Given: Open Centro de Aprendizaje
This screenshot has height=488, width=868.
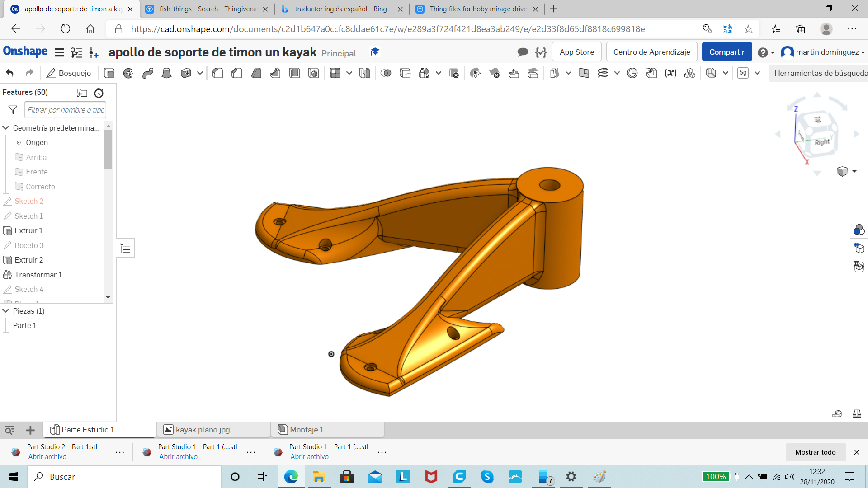Looking at the screenshot, I should point(651,52).
